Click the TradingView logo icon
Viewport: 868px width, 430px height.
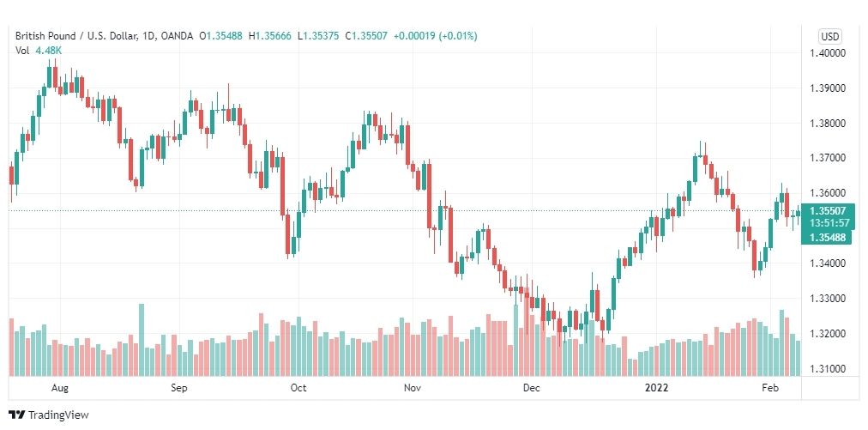coord(17,415)
